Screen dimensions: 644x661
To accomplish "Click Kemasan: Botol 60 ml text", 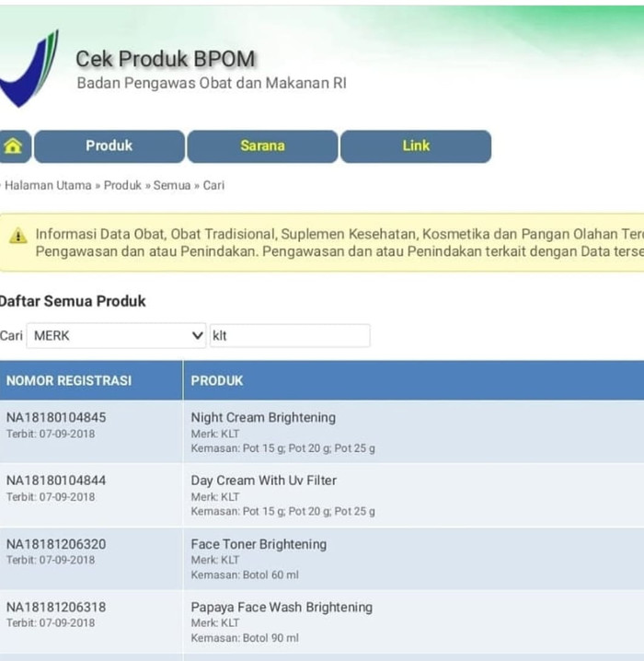I will tap(245, 575).
